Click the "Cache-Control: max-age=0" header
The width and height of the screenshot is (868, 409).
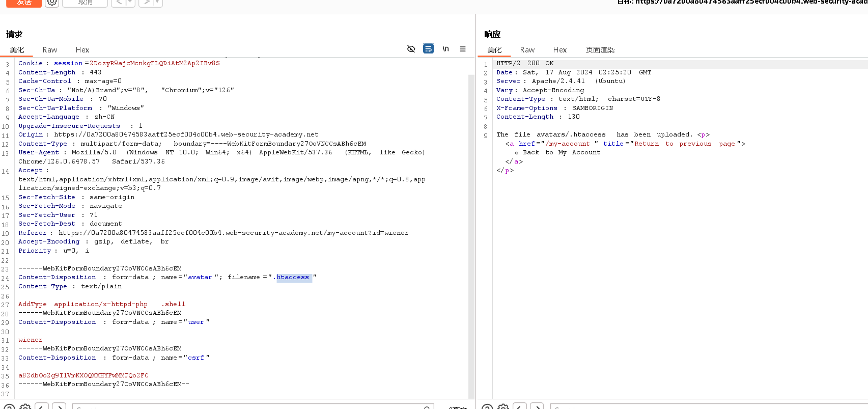click(x=70, y=81)
